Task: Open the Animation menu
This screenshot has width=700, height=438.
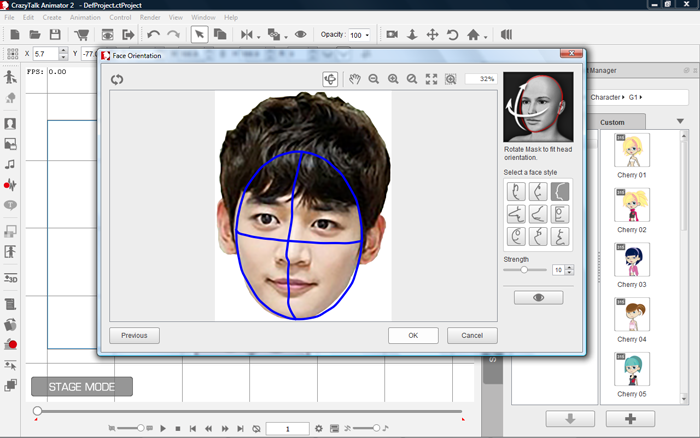Action: 85,17
